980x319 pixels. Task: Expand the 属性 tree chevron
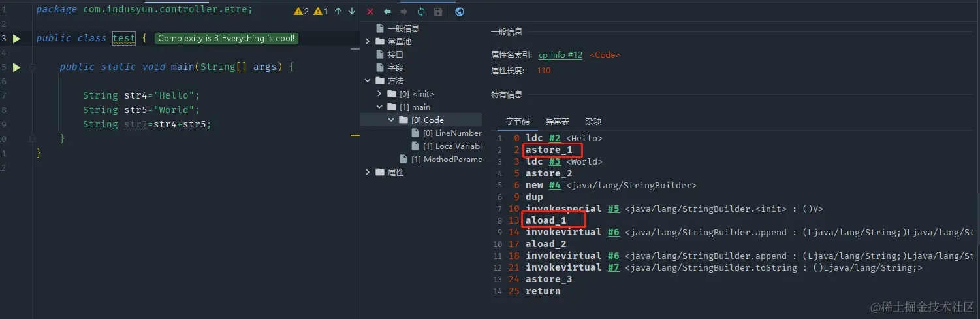368,173
